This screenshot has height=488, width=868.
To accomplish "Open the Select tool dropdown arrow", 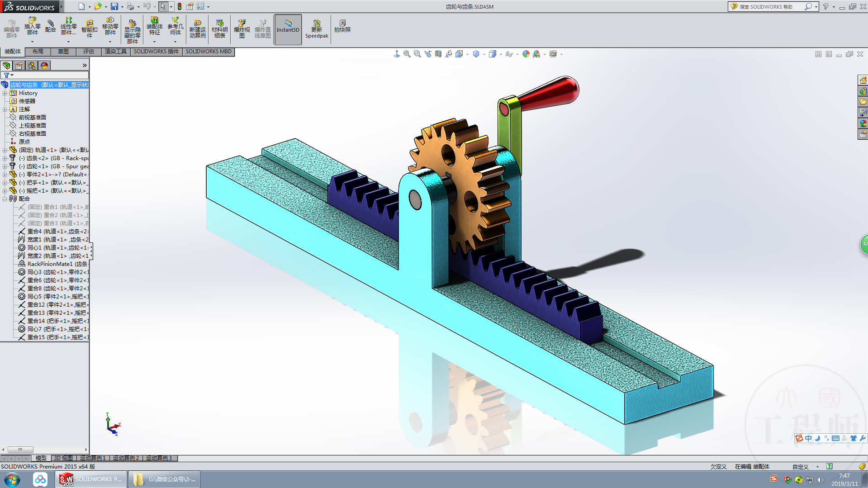I will tap(171, 7).
